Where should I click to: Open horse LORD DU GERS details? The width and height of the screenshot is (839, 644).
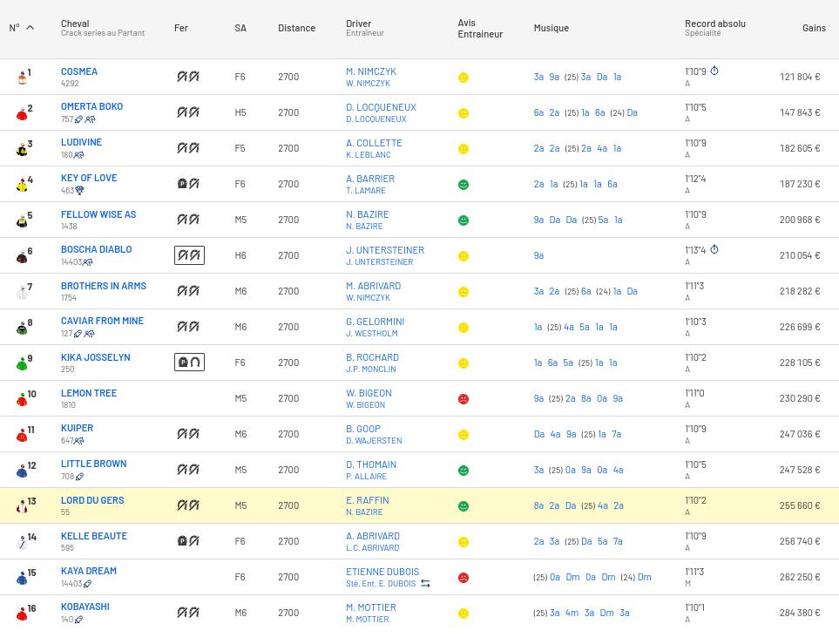92,500
